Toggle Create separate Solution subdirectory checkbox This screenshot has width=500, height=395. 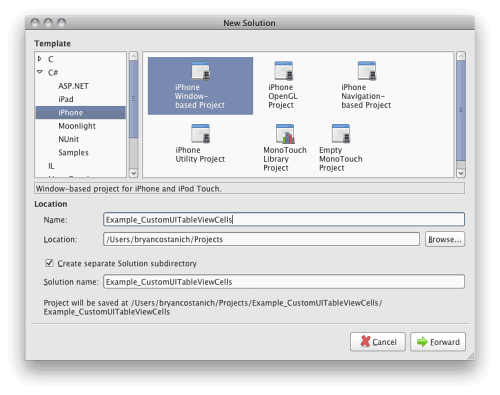click(49, 263)
